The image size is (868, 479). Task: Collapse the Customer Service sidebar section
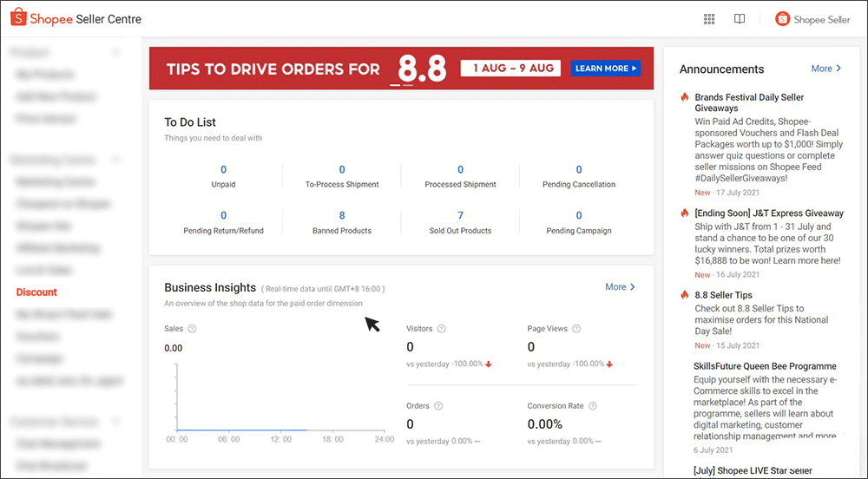click(117, 422)
